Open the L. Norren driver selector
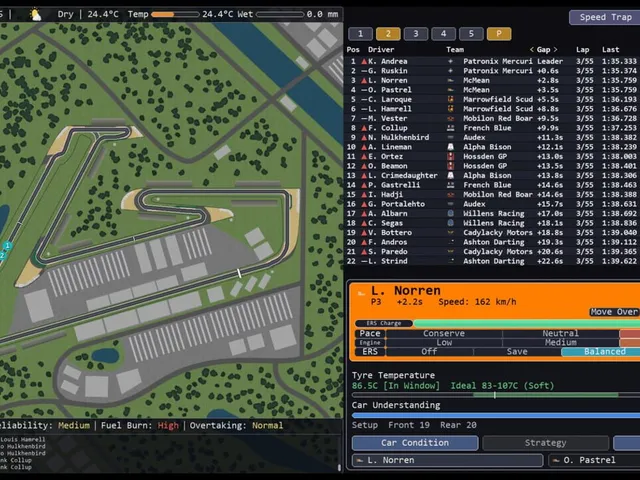This screenshot has width=640, height=480. (447, 460)
